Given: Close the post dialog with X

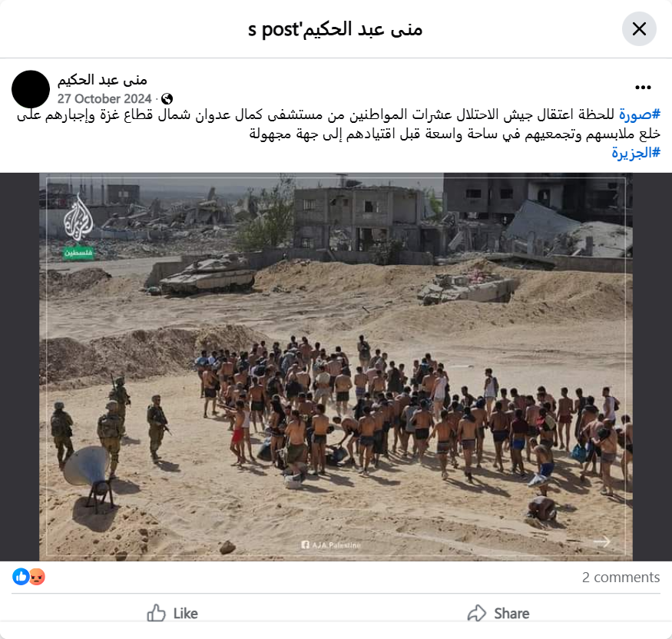Looking at the screenshot, I should tap(639, 29).
